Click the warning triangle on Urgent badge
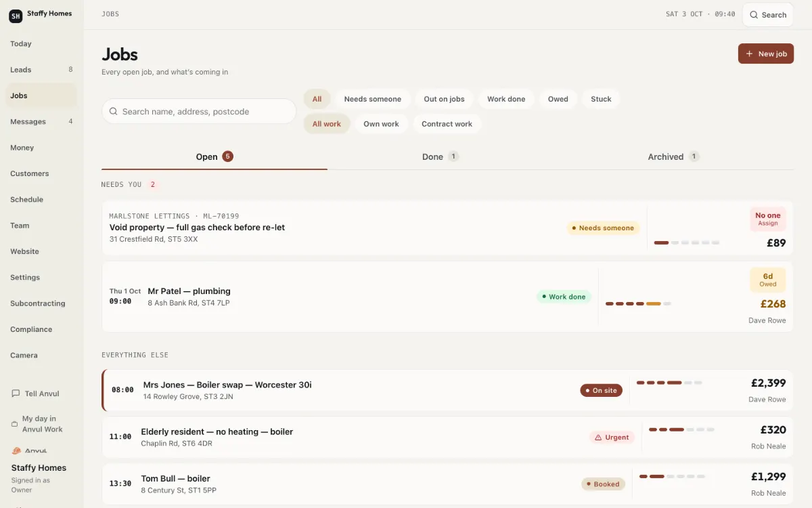Screen dimensions: 812x508 [598, 438]
